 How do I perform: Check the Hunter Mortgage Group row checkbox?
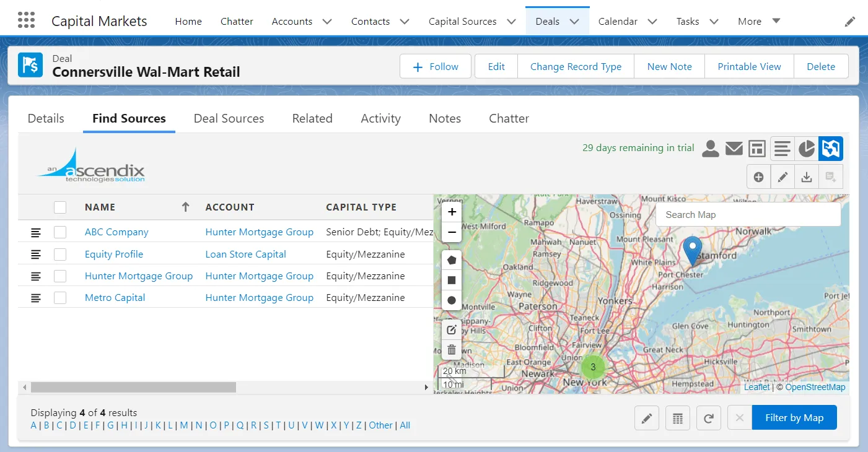60,276
